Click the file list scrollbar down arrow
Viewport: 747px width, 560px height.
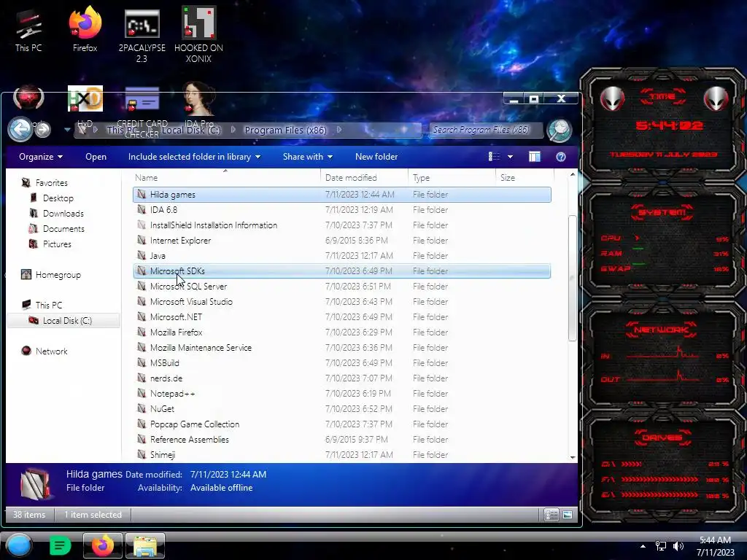click(x=573, y=457)
